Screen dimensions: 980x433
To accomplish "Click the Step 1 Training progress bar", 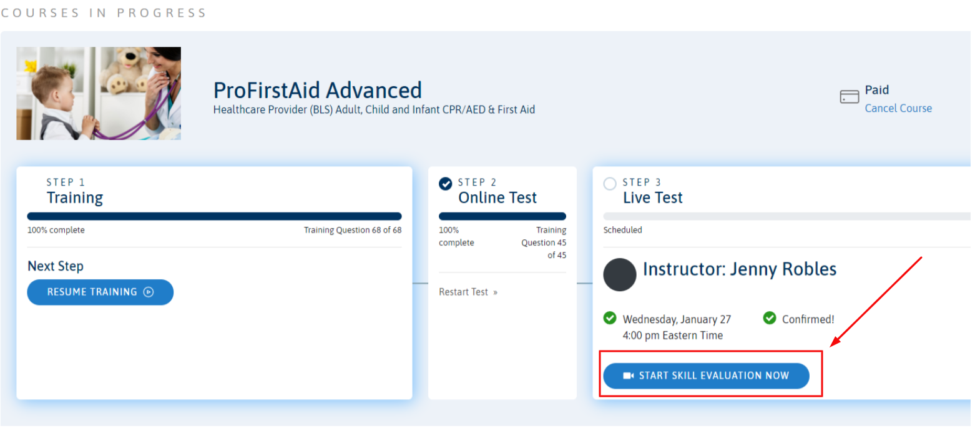I will [214, 216].
